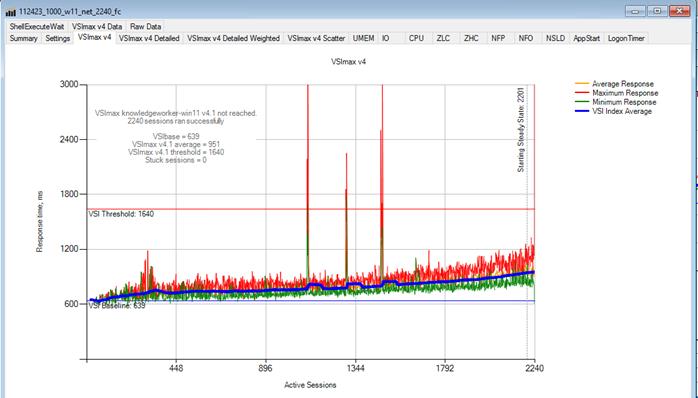The height and width of the screenshot is (398, 698).
Task: Click '2240 sessions ran successfully' text
Action: pyautogui.click(x=176, y=121)
